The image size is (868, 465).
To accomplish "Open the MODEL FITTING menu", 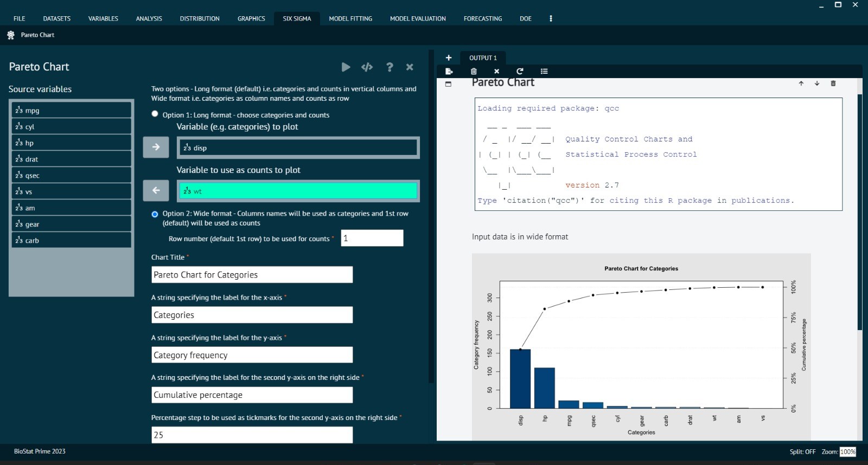I will coord(350,18).
